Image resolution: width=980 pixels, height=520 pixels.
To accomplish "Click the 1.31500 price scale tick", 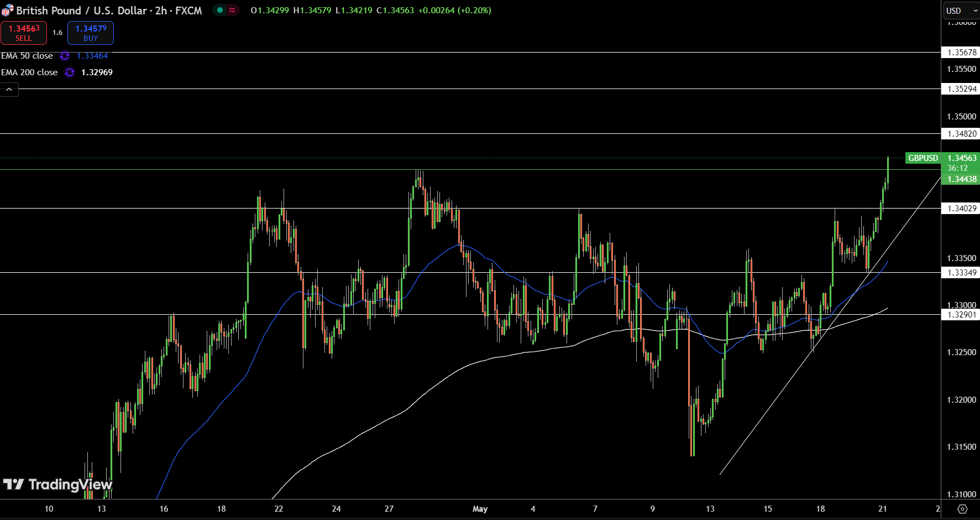I will click(x=962, y=447).
